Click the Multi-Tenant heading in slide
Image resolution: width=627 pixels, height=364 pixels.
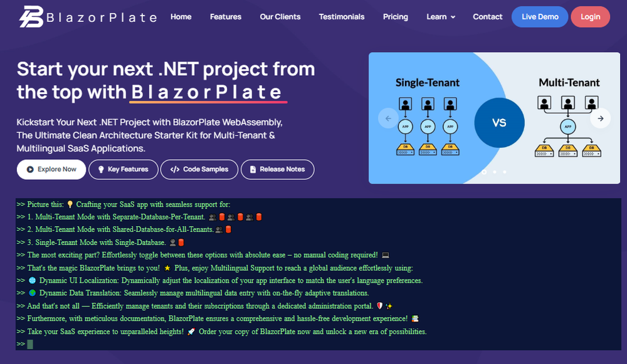click(569, 83)
